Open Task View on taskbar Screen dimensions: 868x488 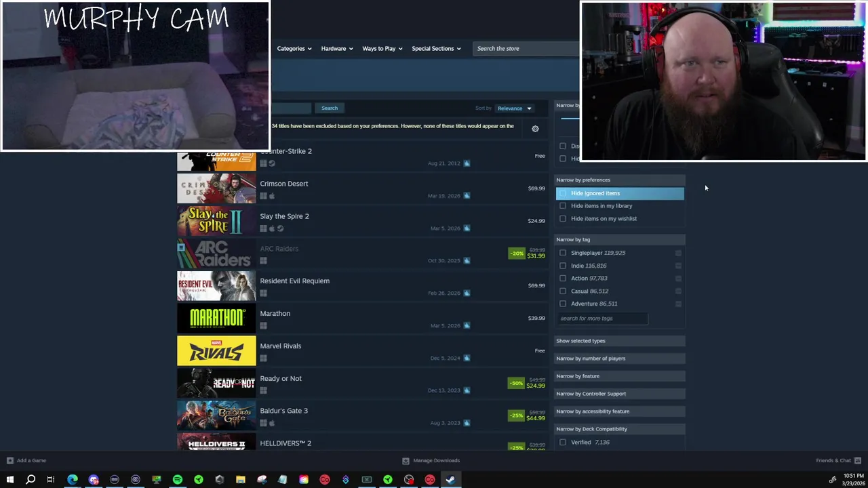(x=51, y=480)
